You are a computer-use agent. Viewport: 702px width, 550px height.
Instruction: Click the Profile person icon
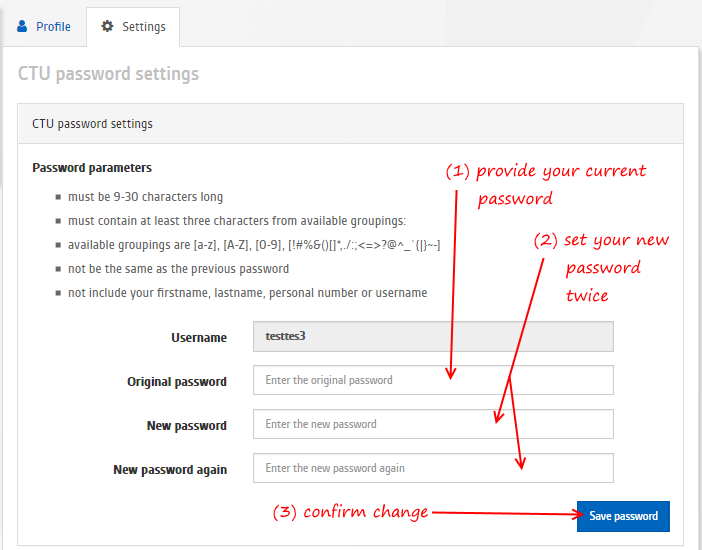[x=22, y=26]
